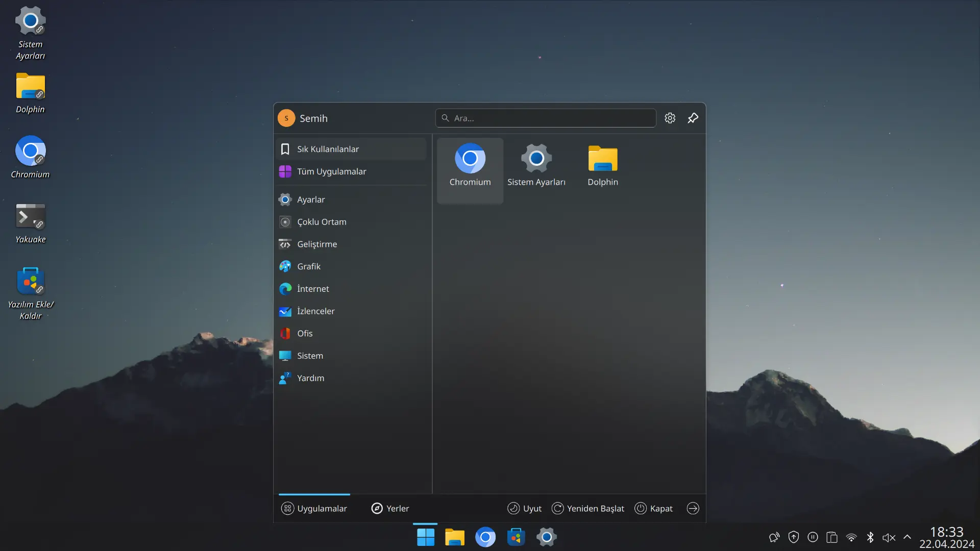Open Dolphin desktop shortcut
980x551 pixels.
31,93
